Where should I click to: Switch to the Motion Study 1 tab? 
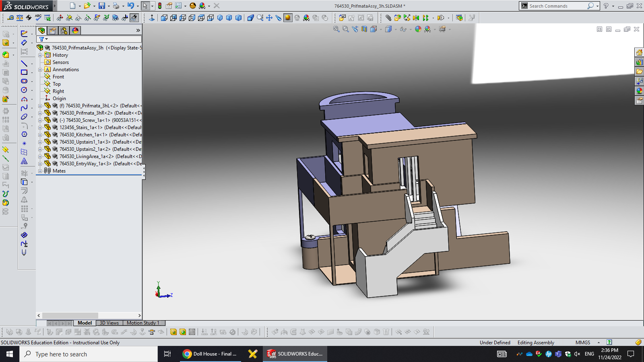(143, 323)
